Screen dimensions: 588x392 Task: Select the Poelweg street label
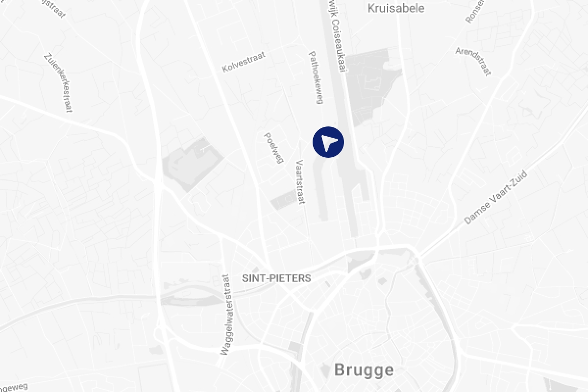point(274,148)
